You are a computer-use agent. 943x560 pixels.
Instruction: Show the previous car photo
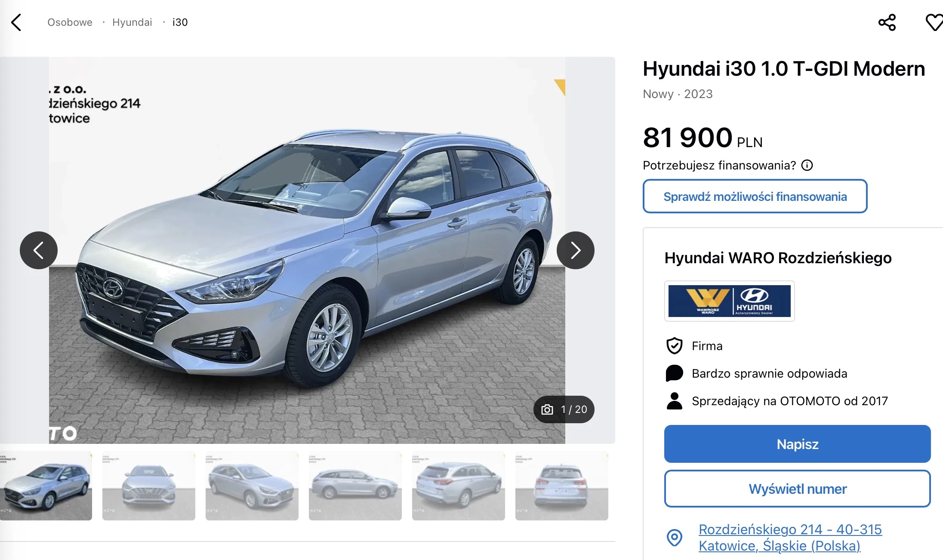pos(39,250)
